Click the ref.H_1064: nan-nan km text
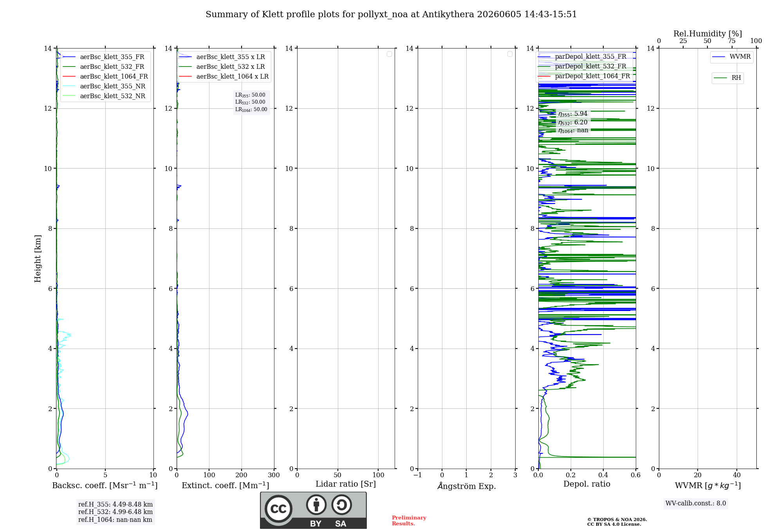 pos(115,520)
